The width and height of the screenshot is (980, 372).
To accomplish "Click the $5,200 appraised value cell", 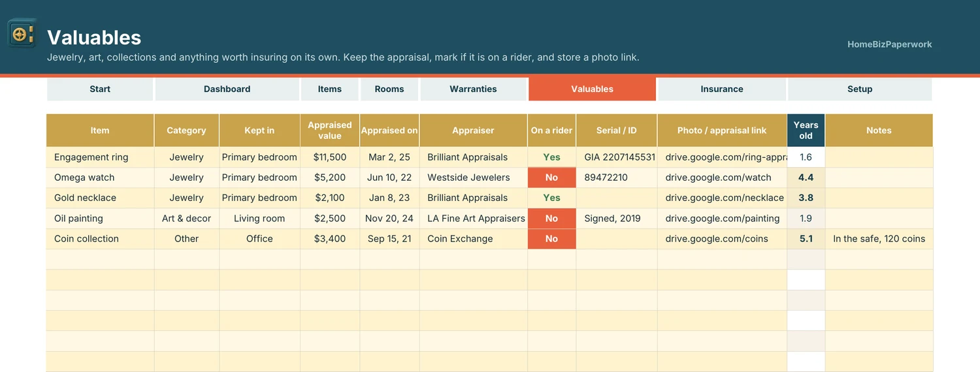I will click(329, 178).
